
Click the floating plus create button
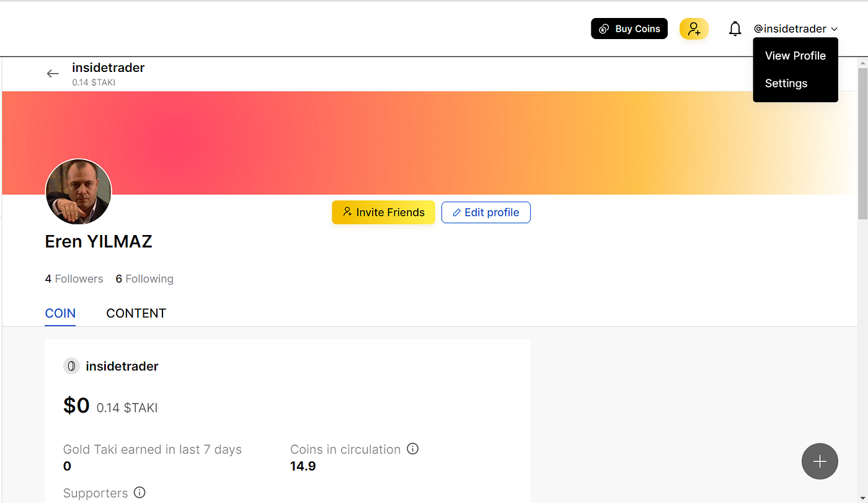click(x=820, y=461)
